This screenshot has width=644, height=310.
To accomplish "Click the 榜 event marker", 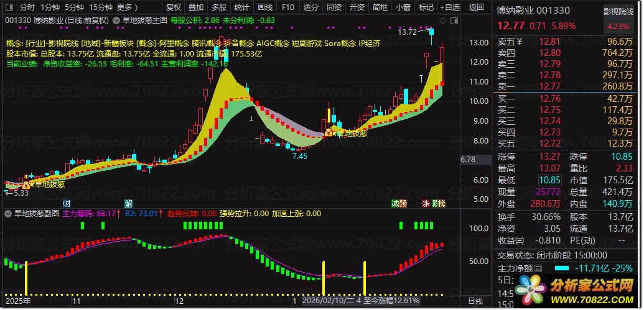I will click(442, 203).
